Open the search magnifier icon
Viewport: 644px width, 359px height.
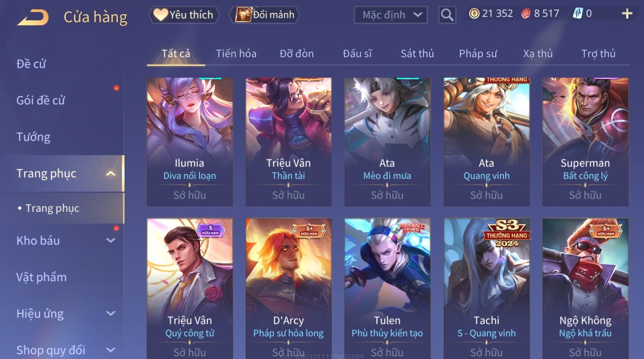tap(447, 15)
